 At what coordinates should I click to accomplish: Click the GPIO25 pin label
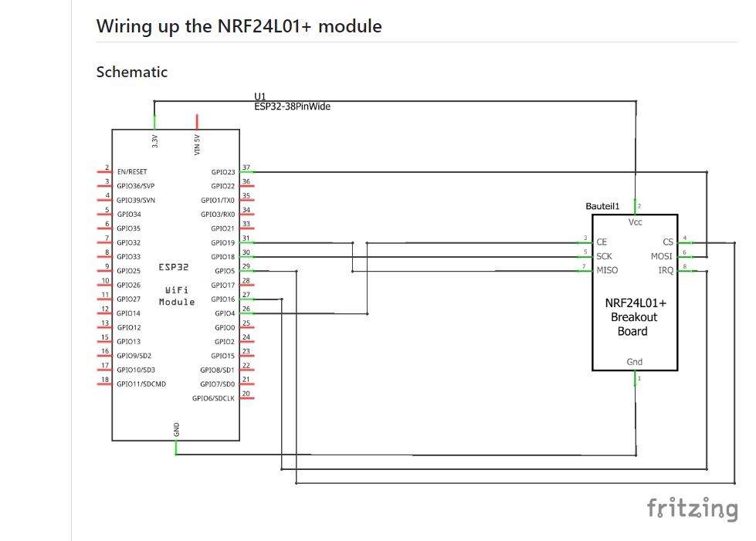pos(128,271)
